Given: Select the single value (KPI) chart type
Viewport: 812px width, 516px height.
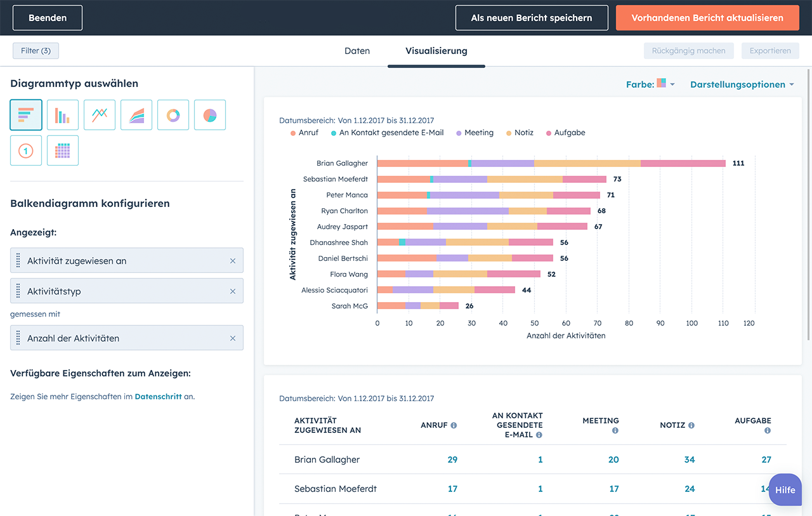Looking at the screenshot, I should (x=25, y=150).
